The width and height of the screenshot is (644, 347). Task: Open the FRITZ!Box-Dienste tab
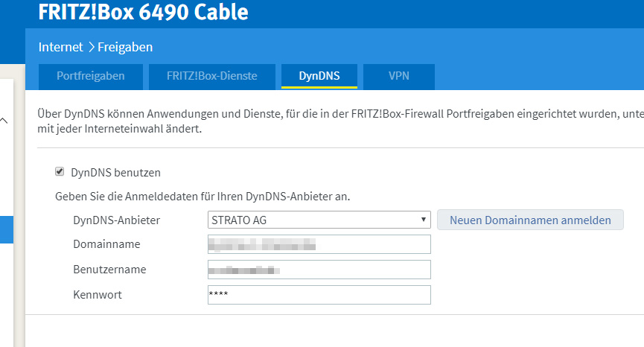click(203, 76)
